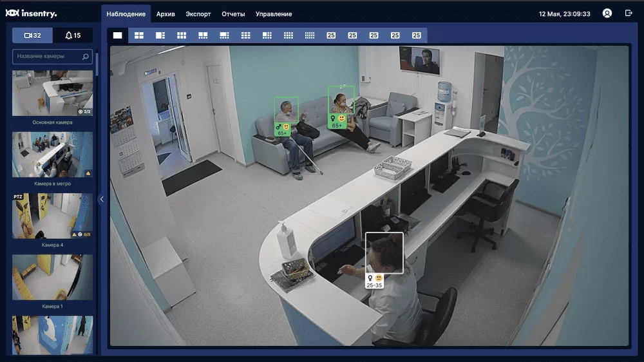Image resolution: width=644 pixels, height=362 pixels.
Task: Focus the Название камеры search field
Action: (52, 56)
